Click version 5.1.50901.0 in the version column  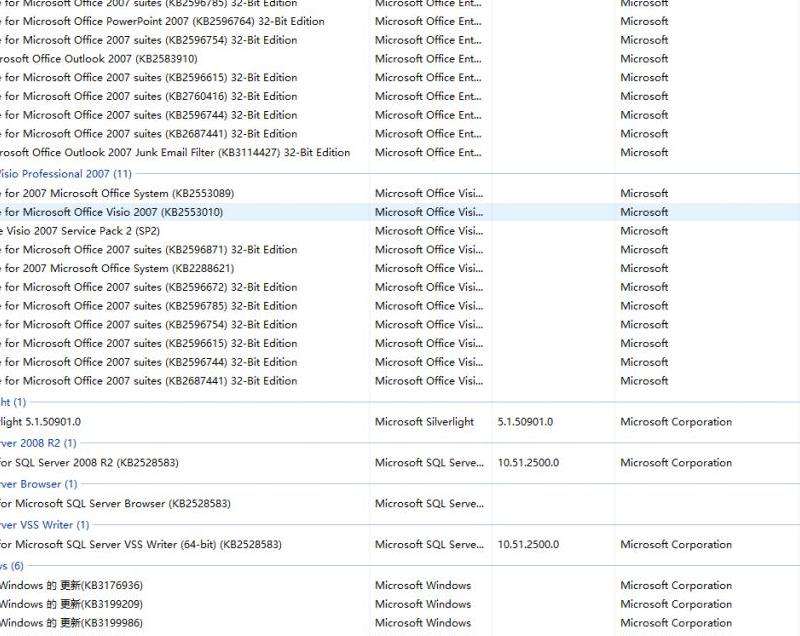pyautogui.click(x=525, y=422)
